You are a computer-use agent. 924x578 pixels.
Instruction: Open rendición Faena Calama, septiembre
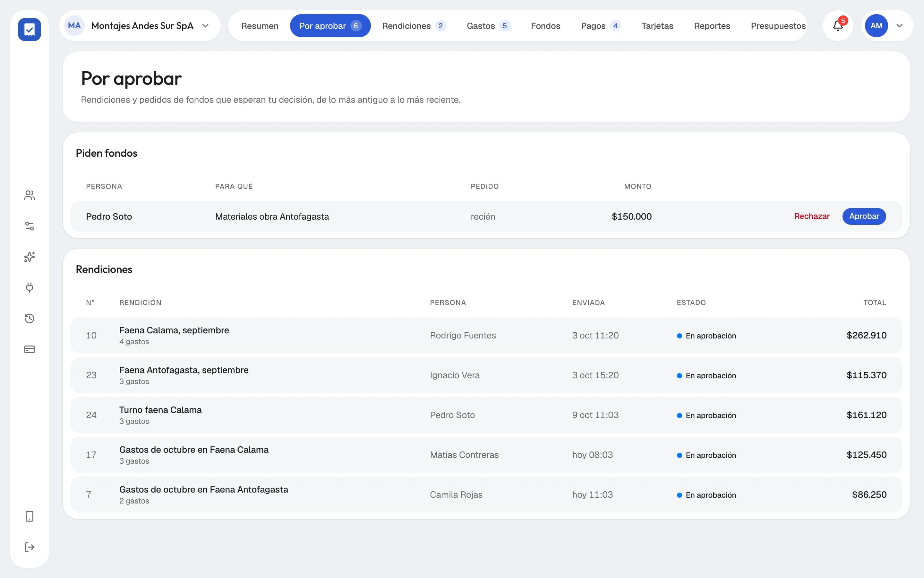click(486, 335)
